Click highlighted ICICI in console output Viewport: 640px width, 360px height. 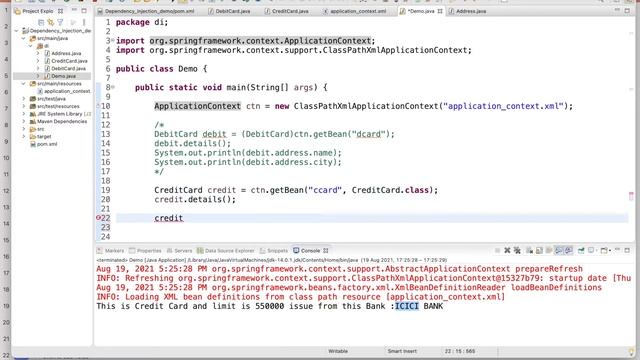407,306
